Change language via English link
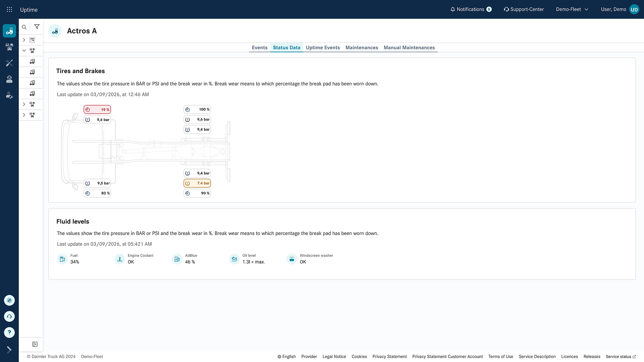Image resolution: width=644 pixels, height=362 pixels. [x=286, y=357]
